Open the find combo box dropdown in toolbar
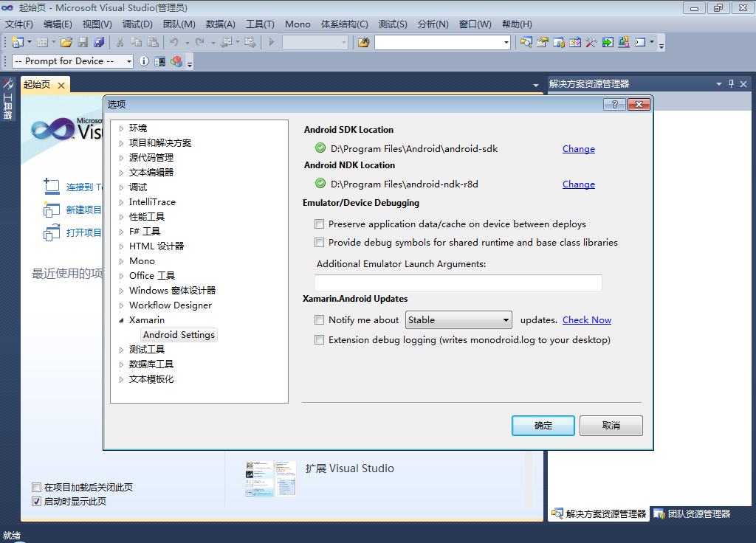Image resolution: width=756 pixels, height=543 pixels. pos(506,42)
